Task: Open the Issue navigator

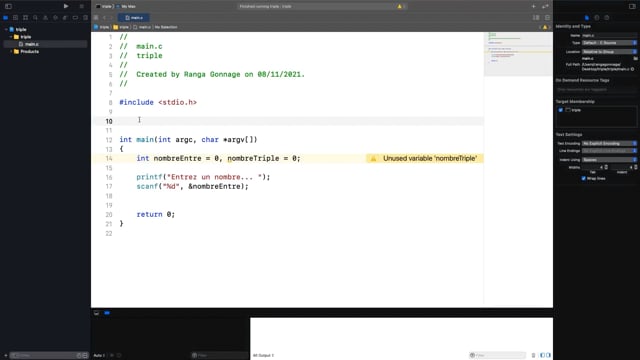Action: (x=45, y=18)
